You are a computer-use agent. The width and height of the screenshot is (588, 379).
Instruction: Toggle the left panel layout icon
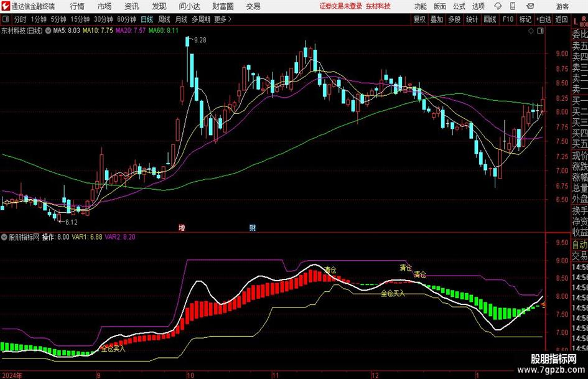click(x=6, y=19)
